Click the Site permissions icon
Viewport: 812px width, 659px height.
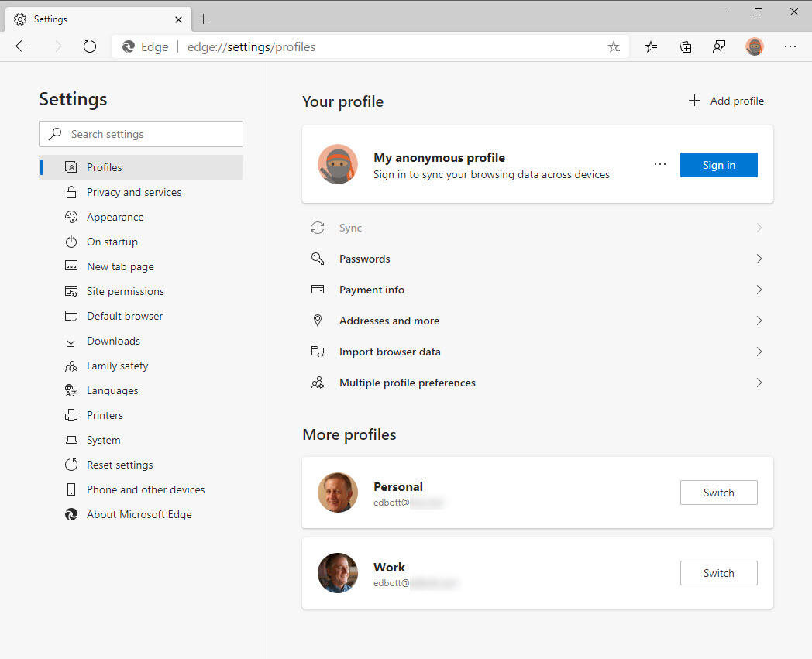click(71, 291)
